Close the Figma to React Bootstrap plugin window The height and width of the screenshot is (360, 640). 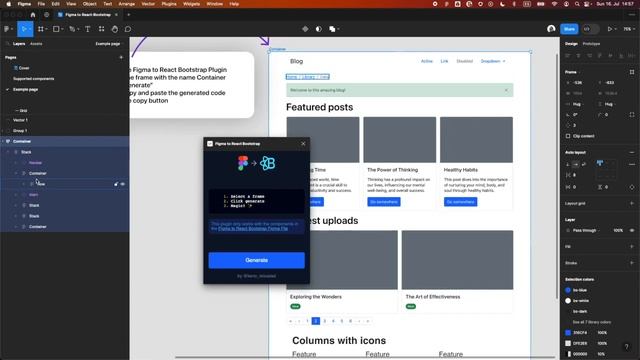(303, 144)
